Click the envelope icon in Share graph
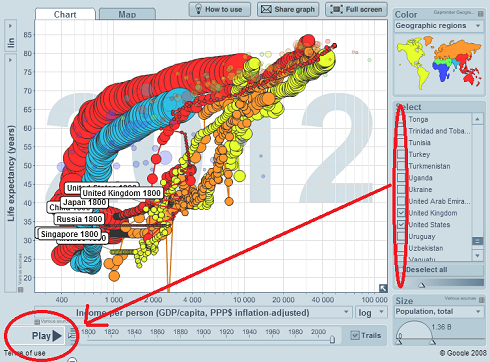Image resolution: width=490 pixels, height=362 pixels. tap(266, 9)
